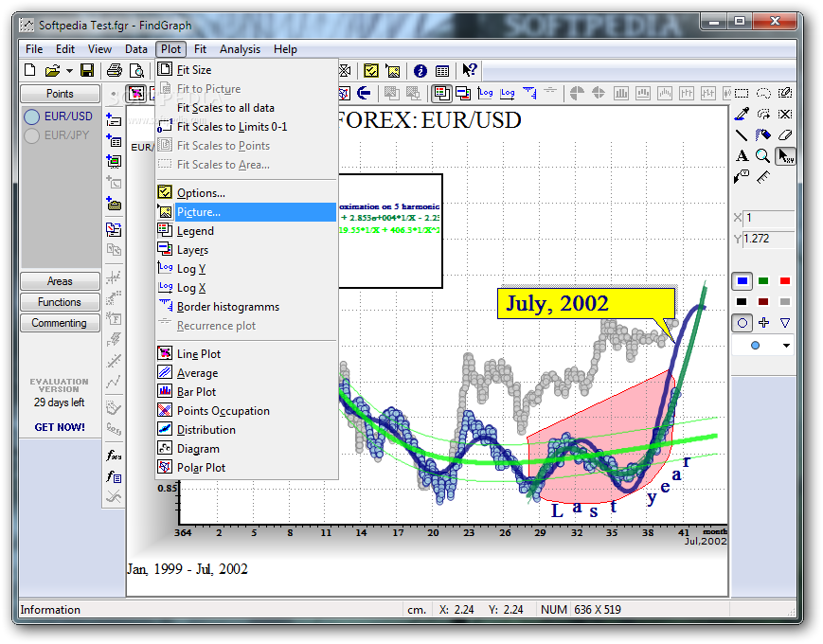
Task: Toggle Log Y toolbar button
Action: 486,94
